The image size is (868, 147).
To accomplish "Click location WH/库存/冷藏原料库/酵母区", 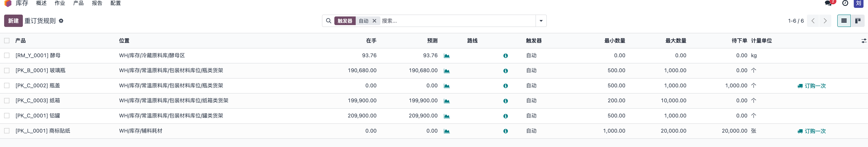I will (x=152, y=56).
